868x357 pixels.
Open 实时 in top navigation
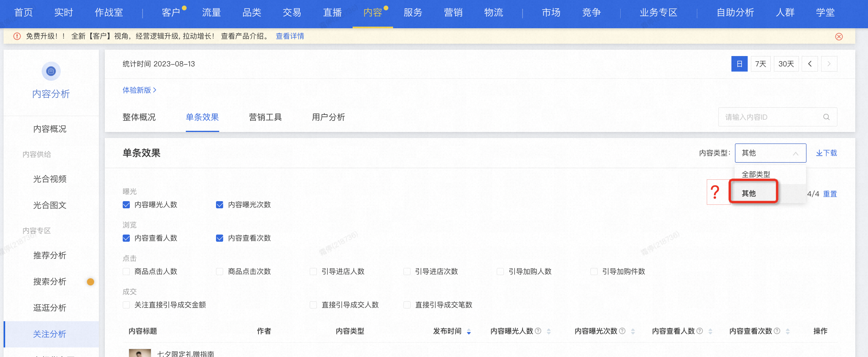(x=64, y=13)
